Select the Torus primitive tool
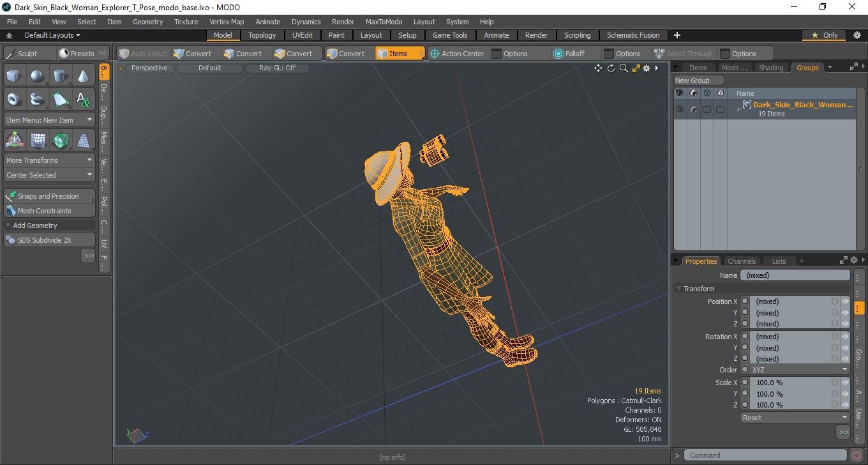 point(14,100)
